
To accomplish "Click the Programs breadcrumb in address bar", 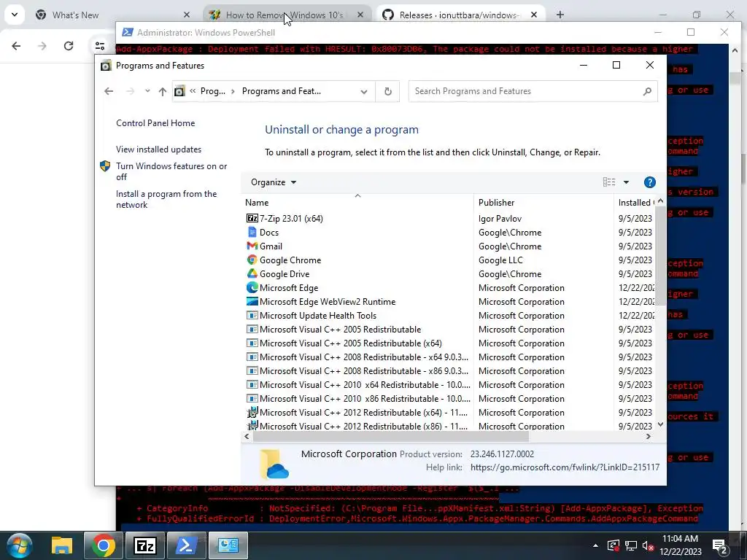I will (212, 91).
